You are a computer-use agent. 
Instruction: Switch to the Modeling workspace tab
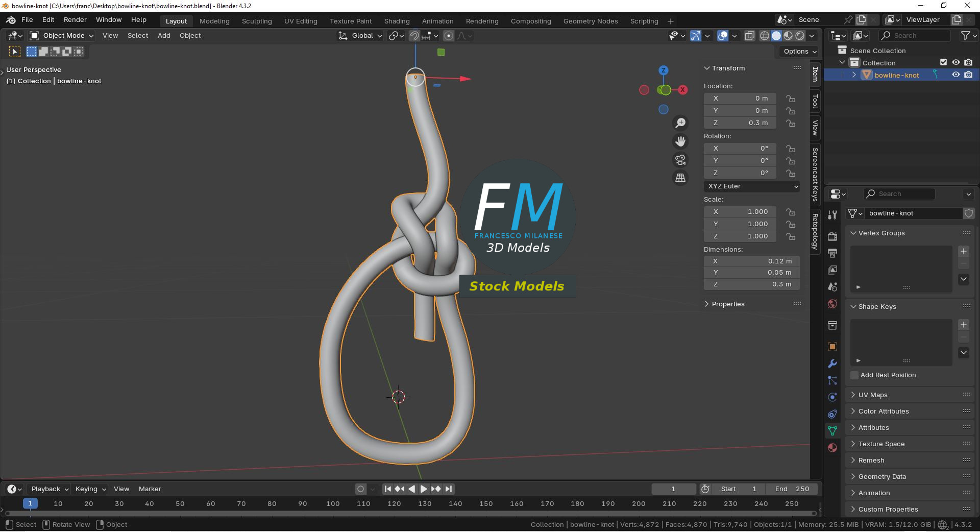pyautogui.click(x=214, y=21)
